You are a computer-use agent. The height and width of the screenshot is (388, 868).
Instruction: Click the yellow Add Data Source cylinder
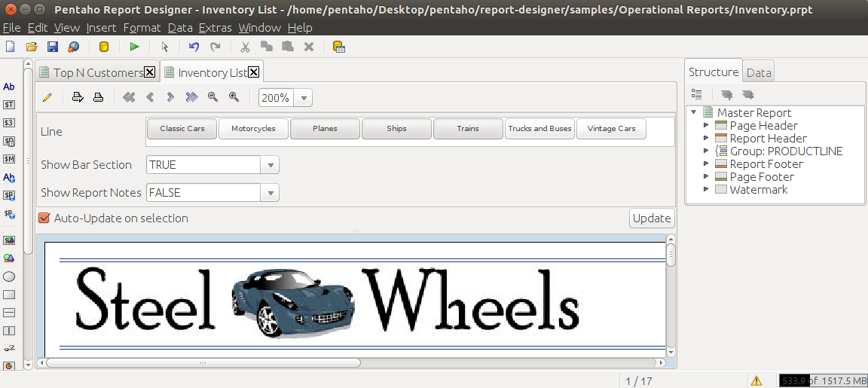click(103, 47)
